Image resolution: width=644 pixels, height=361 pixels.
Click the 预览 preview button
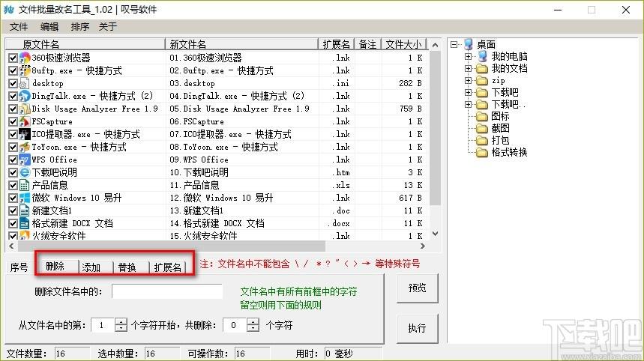(x=417, y=288)
